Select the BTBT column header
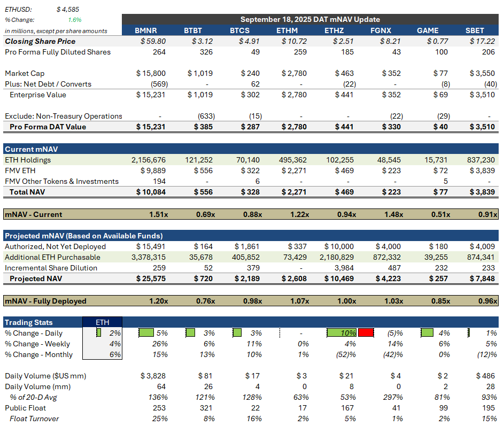 (x=193, y=30)
